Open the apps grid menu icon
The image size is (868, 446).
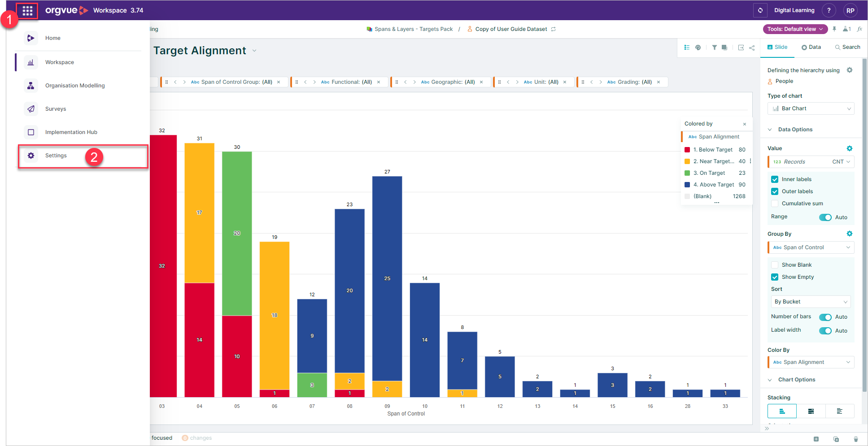(x=27, y=11)
